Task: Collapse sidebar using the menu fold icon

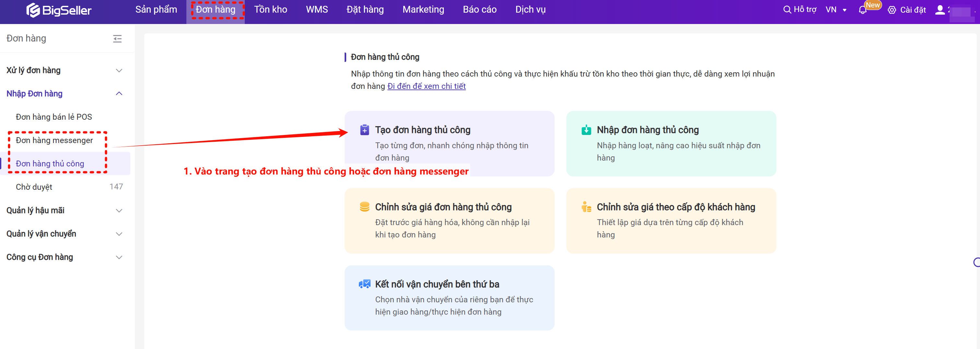Action: (117, 39)
